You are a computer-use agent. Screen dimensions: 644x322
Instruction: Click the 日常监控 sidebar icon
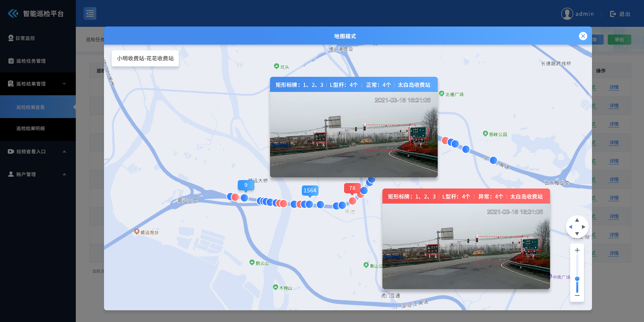pos(11,38)
